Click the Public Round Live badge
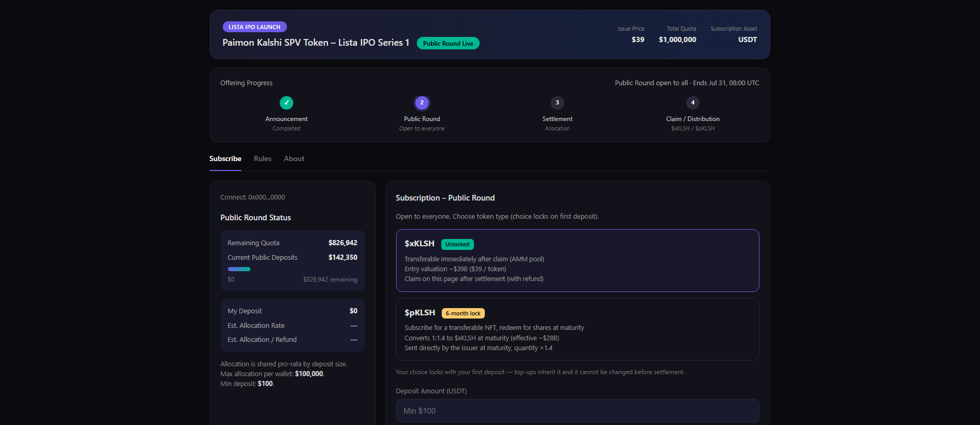Viewport: 980px width, 425px height. (x=448, y=44)
